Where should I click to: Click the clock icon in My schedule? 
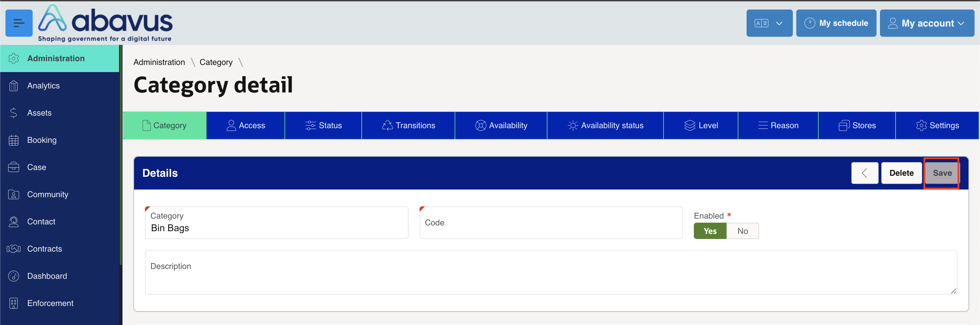pyautogui.click(x=810, y=23)
